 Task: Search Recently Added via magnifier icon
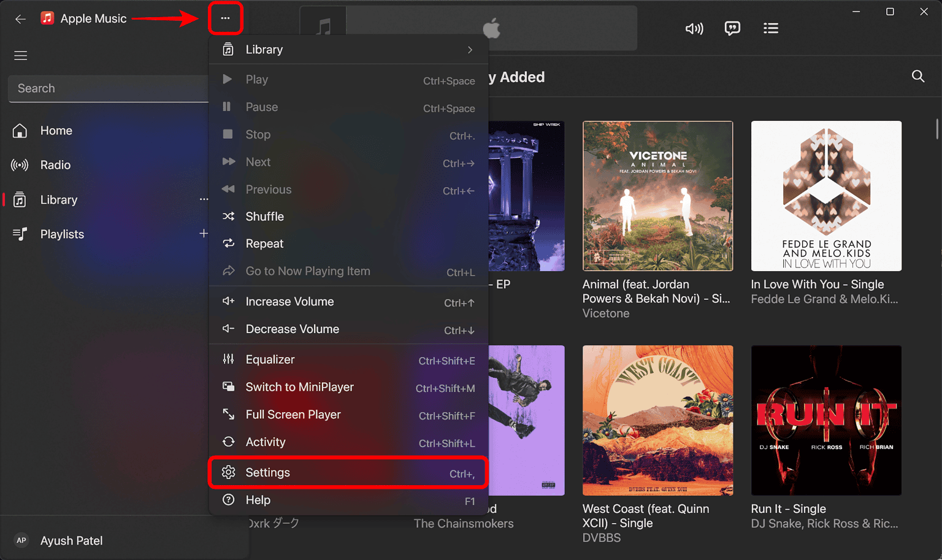pyautogui.click(x=917, y=76)
